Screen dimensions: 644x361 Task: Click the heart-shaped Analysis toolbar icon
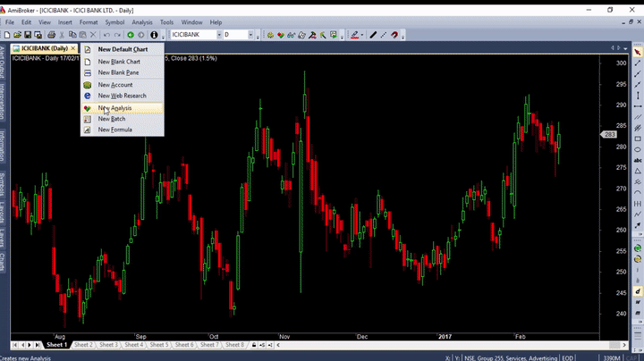(x=281, y=35)
